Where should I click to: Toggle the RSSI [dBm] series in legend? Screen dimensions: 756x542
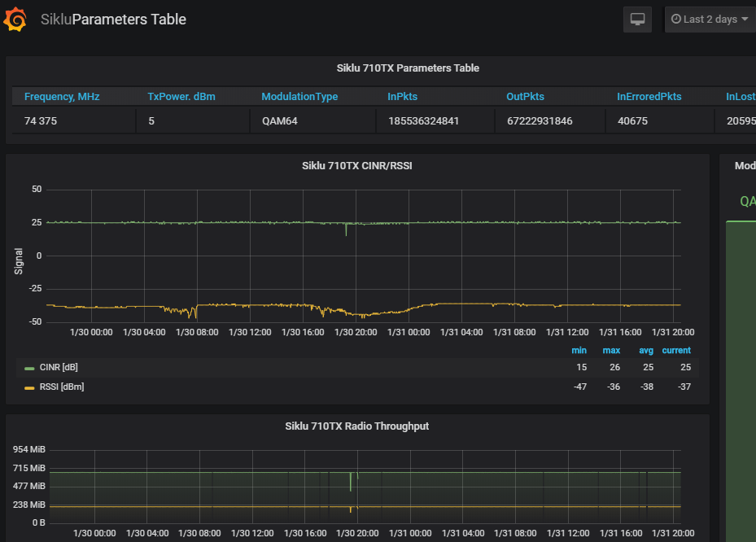[x=62, y=387]
